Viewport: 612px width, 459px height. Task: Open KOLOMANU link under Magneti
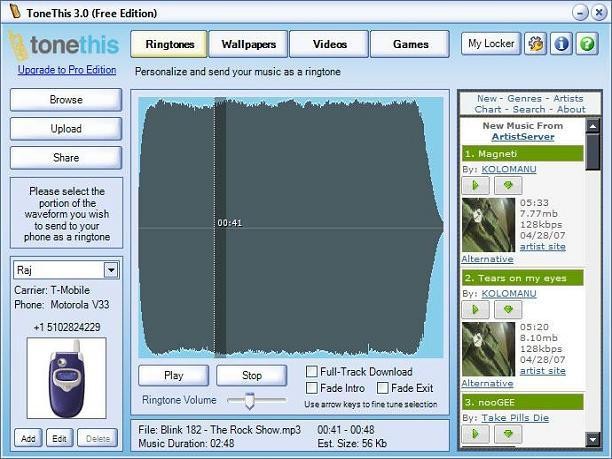click(x=509, y=169)
